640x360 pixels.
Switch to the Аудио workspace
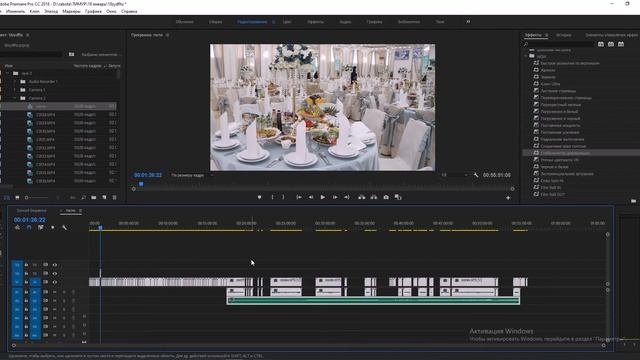tap(345, 22)
